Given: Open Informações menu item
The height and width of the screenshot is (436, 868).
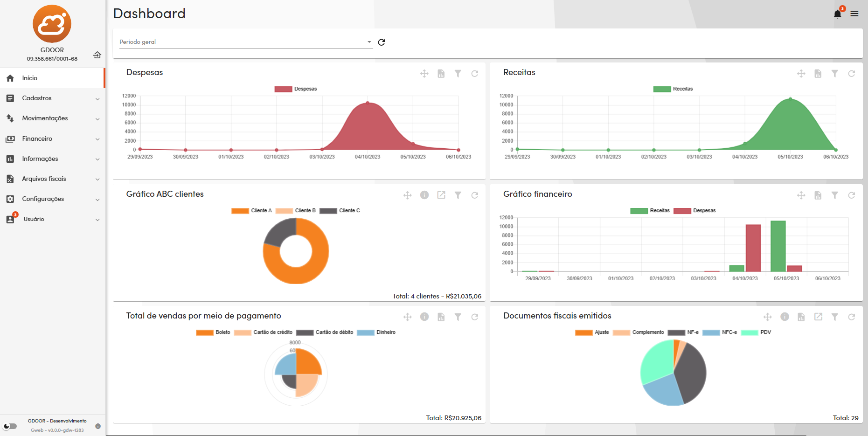Looking at the screenshot, I should [52, 159].
